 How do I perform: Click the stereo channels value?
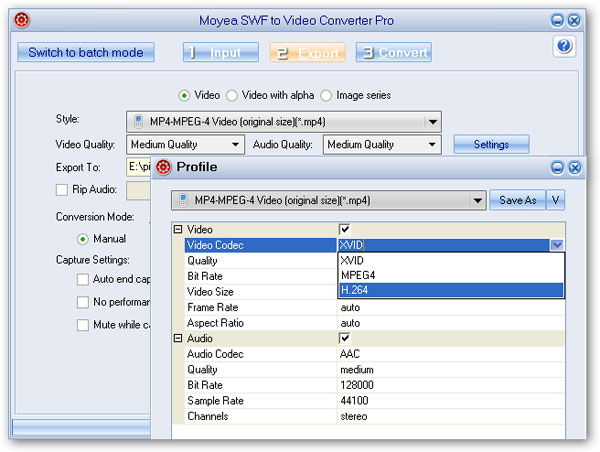354,416
